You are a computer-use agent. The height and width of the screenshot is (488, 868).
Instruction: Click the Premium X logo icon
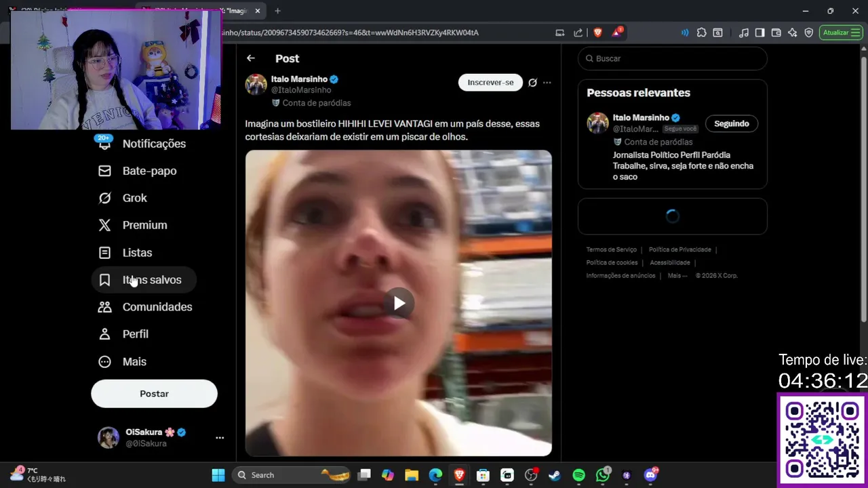tap(104, 225)
